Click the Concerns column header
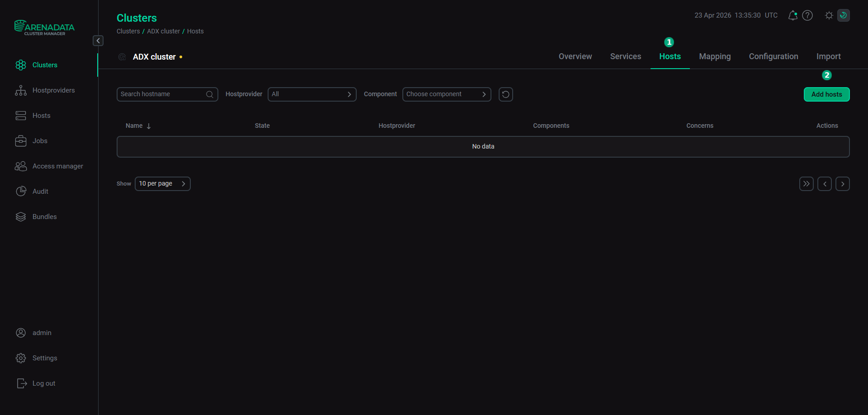 [x=700, y=126]
